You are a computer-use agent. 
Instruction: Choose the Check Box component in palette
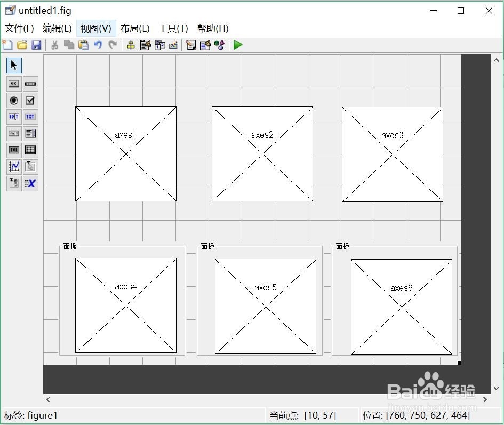(30, 100)
